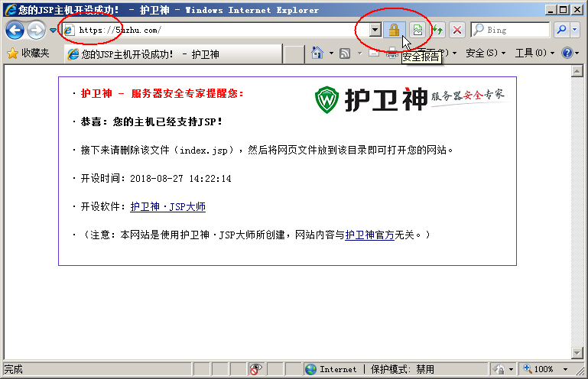Click the Home page icon
The image size is (588, 379).
(317, 53)
